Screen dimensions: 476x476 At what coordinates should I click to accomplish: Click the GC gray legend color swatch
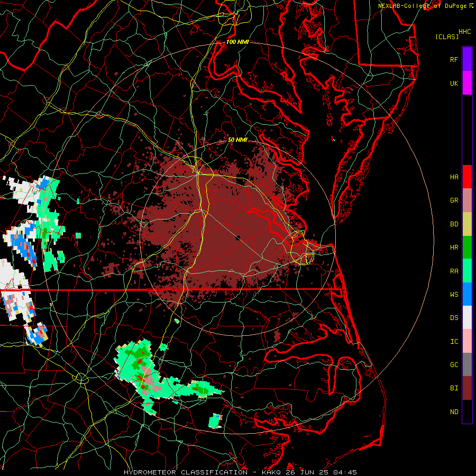click(467, 364)
